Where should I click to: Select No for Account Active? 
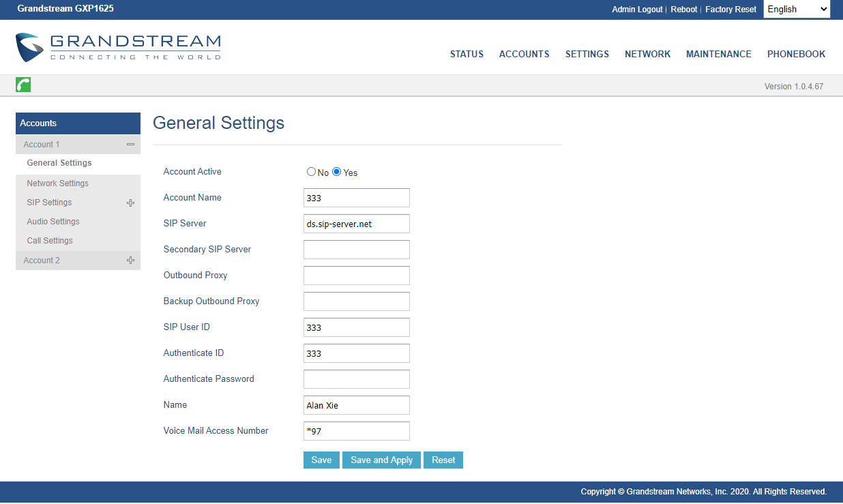311,172
